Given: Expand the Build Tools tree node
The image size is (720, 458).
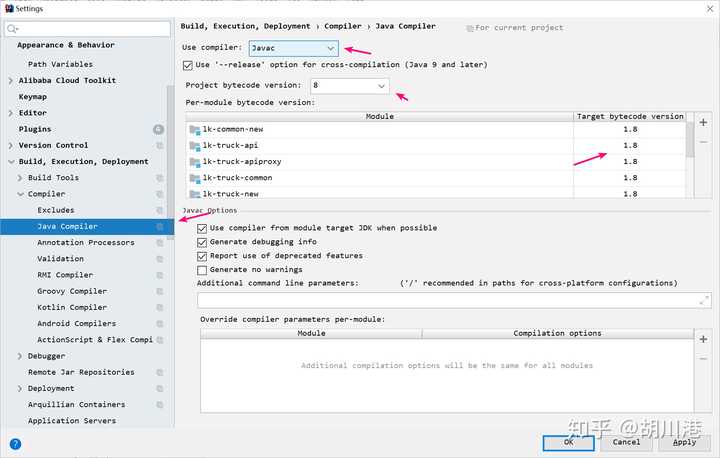Looking at the screenshot, I should coord(20,178).
